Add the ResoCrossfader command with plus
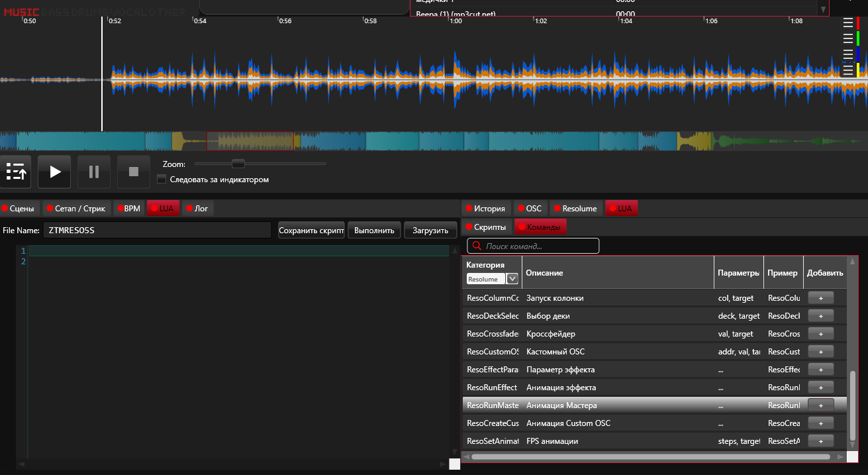868x475 pixels. pos(821,334)
